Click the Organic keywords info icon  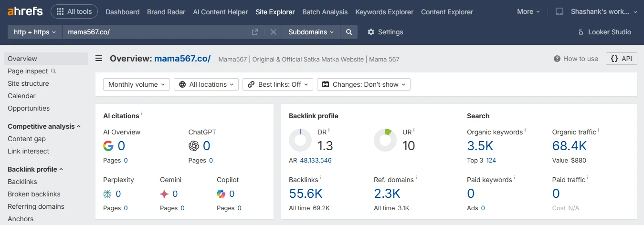point(525,130)
